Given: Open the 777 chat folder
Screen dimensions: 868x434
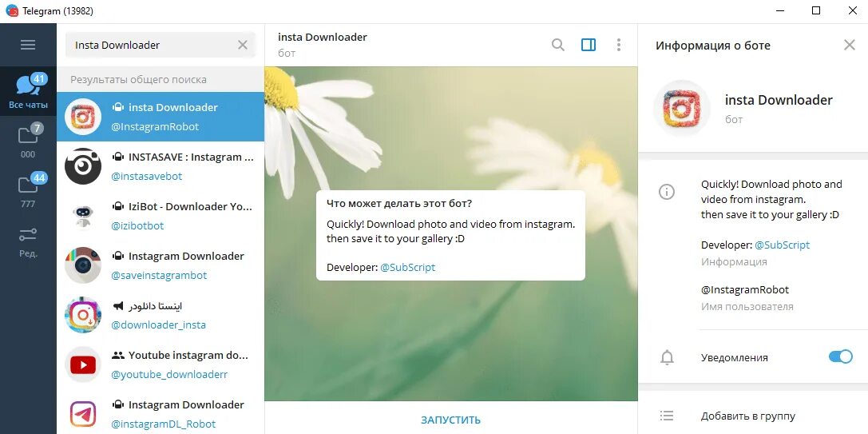Looking at the screenshot, I should coord(28,190).
